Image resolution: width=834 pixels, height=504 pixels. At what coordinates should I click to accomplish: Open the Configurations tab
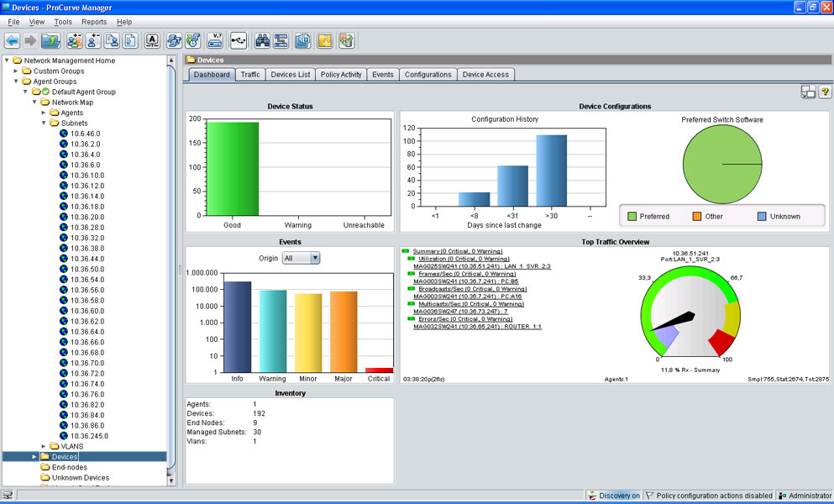click(428, 75)
